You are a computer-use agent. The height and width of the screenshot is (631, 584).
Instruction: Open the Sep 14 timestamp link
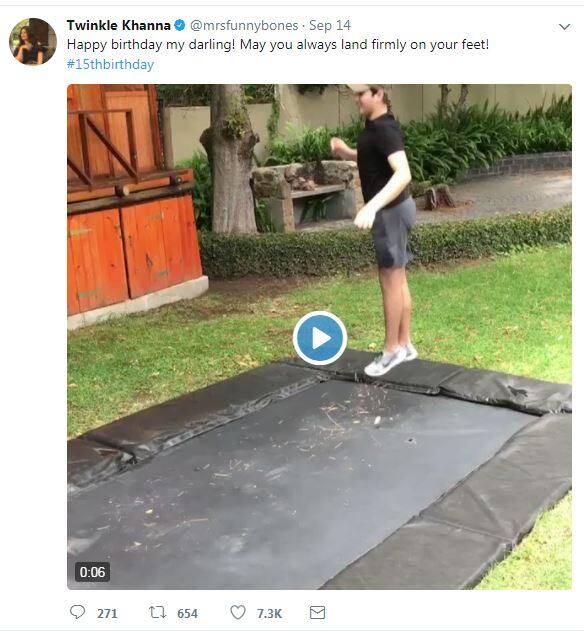pos(330,25)
